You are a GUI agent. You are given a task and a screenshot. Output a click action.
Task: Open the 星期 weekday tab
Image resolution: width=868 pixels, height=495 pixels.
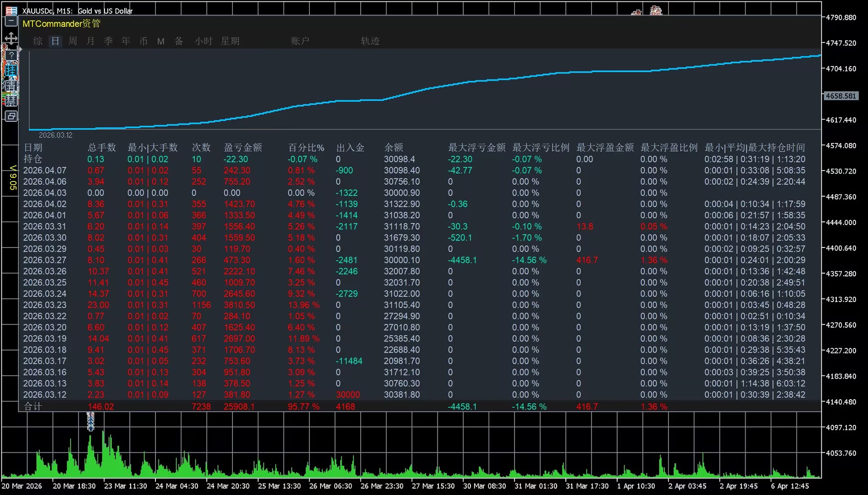point(230,41)
